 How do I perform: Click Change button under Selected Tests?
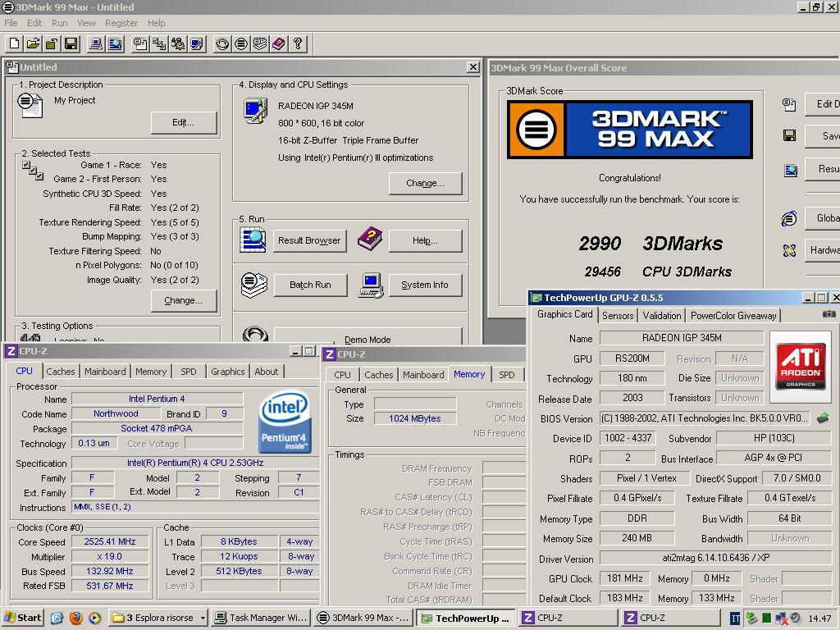(183, 300)
